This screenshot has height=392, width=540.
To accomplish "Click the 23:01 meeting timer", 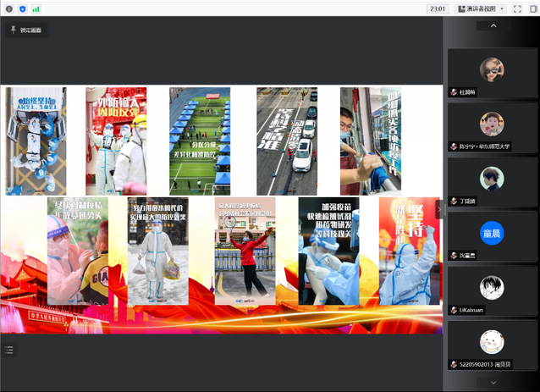I will click(438, 8).
